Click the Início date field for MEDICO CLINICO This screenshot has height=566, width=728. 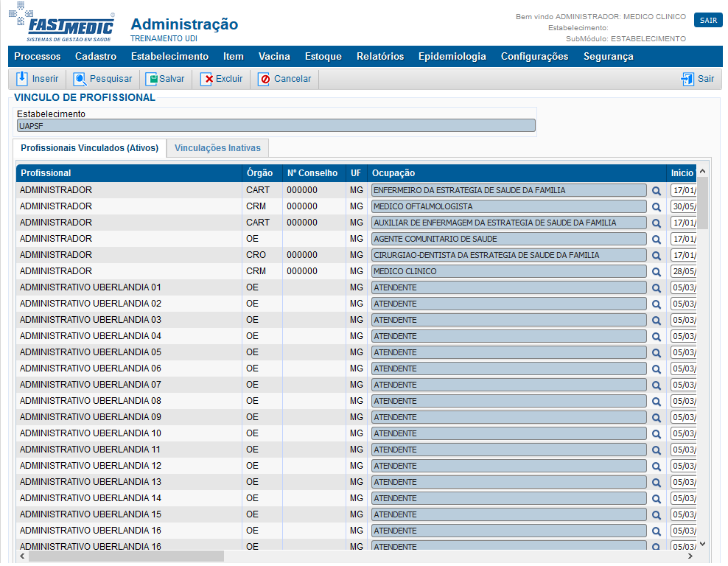pyautogui.click(x=684, y=272)
